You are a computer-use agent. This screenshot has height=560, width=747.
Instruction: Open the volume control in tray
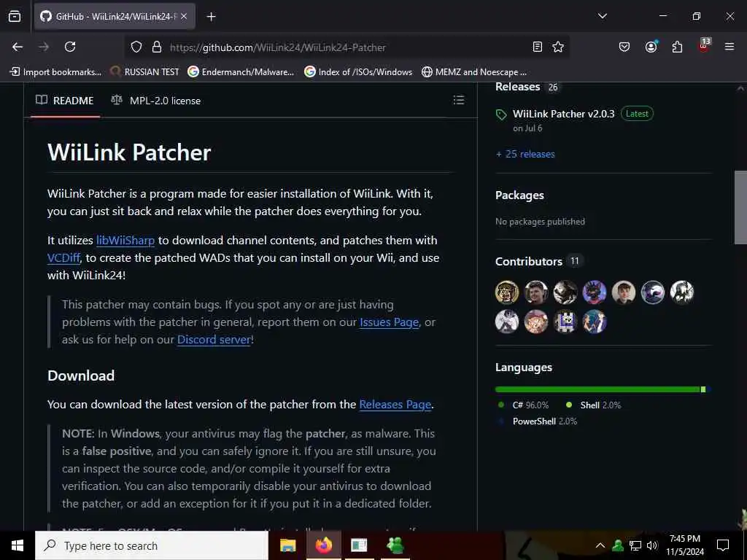tap(652, 545)
